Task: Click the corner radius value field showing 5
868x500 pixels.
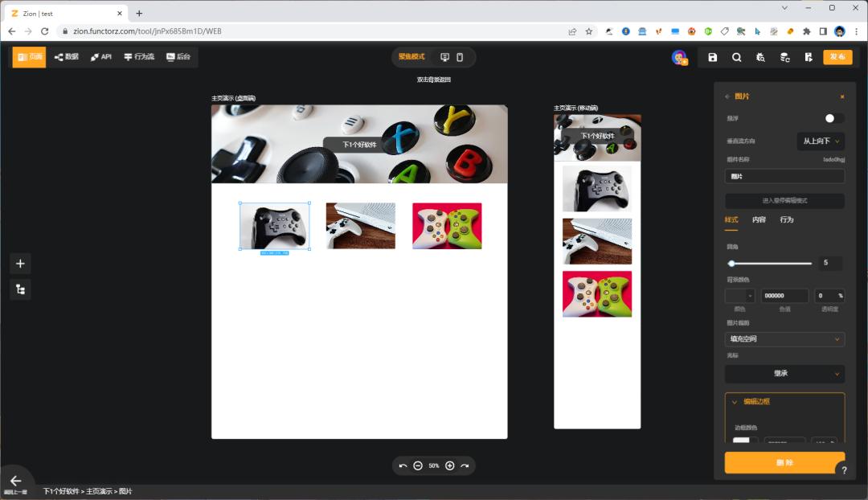Action: point(830,263)
